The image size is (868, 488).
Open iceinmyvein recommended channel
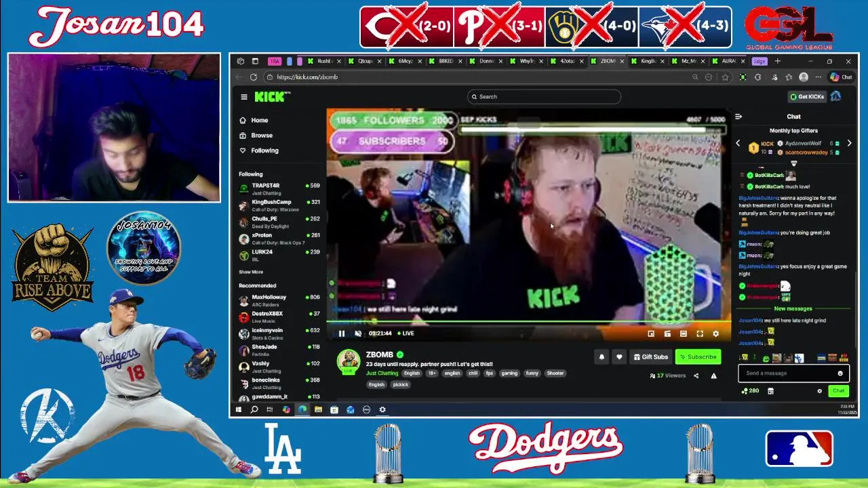(x=279, y=333)
